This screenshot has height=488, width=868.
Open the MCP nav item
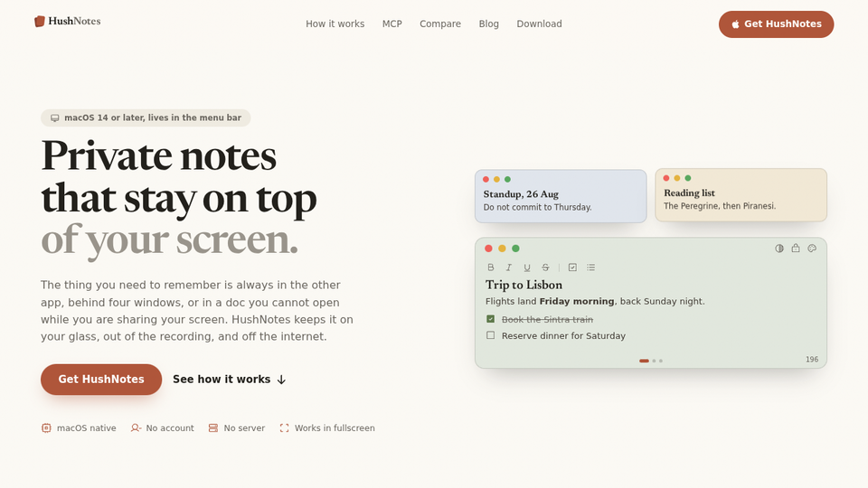[x=392, y=23]
